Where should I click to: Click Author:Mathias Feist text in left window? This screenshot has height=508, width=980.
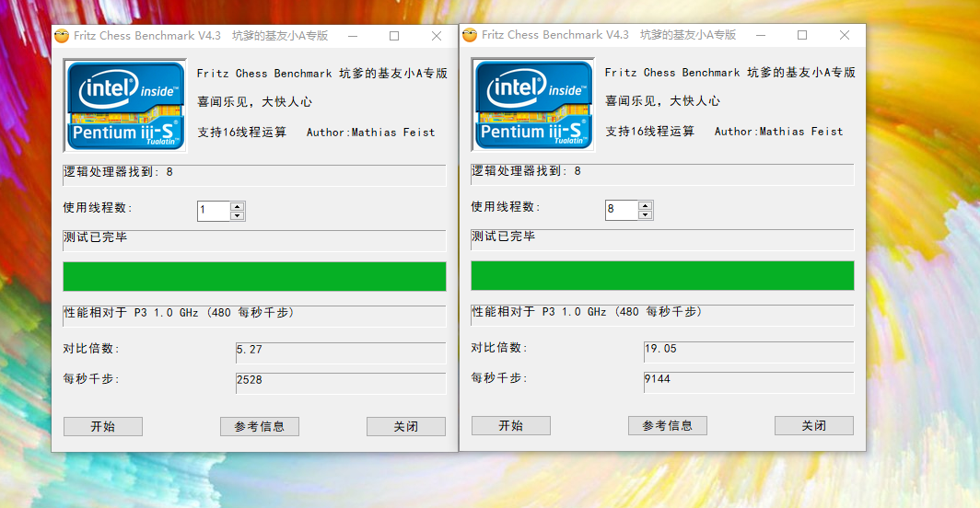point(370,133)
